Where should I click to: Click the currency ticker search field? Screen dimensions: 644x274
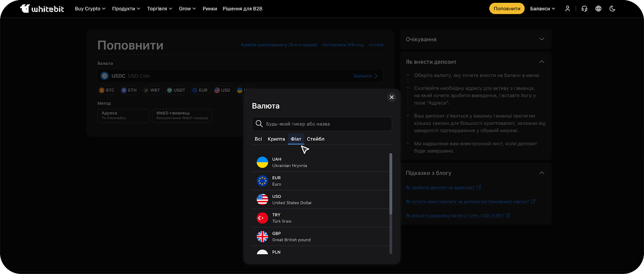coord(326,124)
